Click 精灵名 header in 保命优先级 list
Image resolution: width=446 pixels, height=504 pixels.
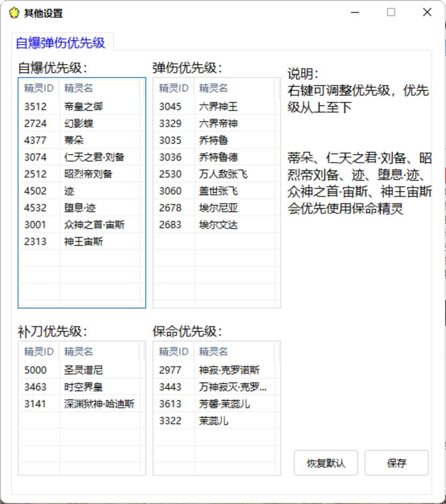click(214, 352)
